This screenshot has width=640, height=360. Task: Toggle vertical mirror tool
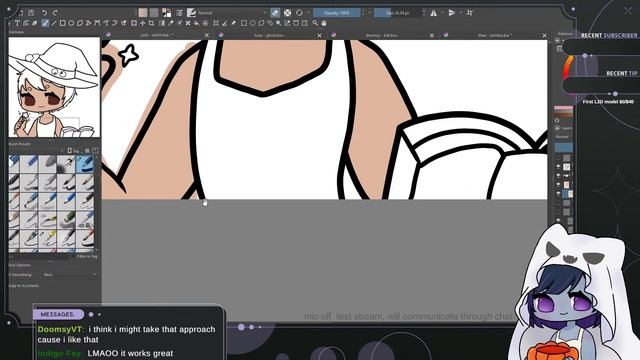tap(452, 13)
